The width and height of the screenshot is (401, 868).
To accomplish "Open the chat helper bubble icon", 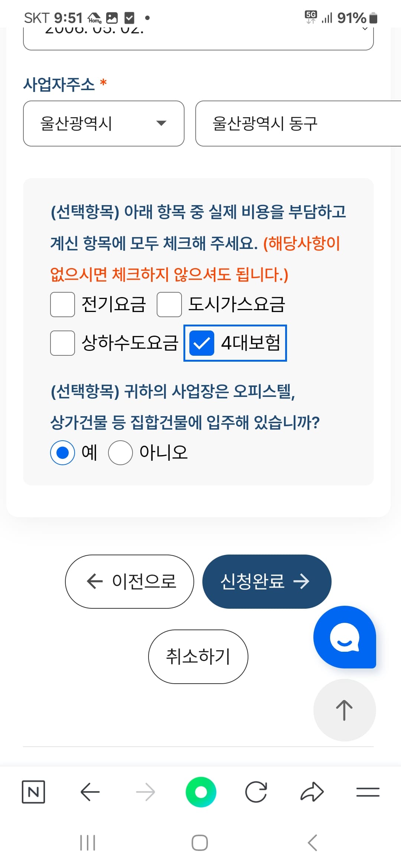I will pos(345,636).
